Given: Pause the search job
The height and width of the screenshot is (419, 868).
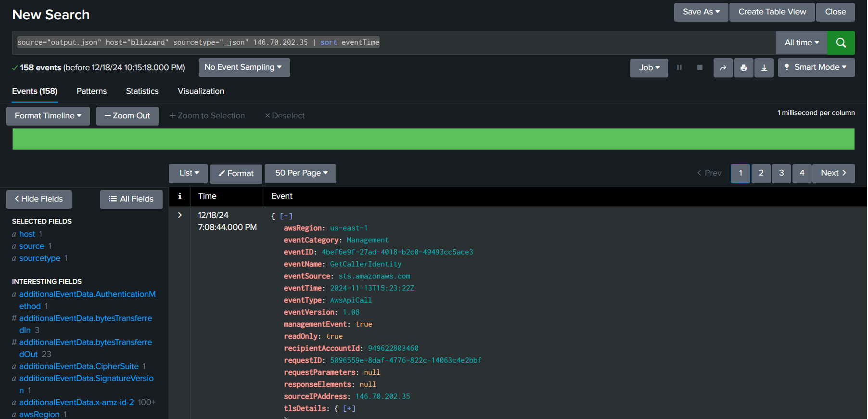Looking at the screenshot, I should pyautogui.click(x=679, y=68).
